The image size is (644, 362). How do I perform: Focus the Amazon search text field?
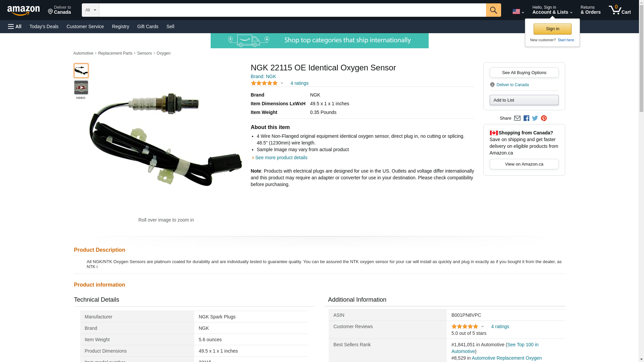[292, 10]
